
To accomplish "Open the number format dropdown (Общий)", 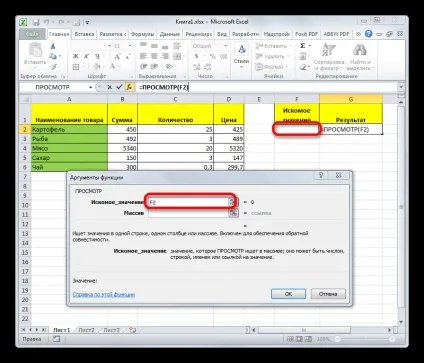I will 225,46.
